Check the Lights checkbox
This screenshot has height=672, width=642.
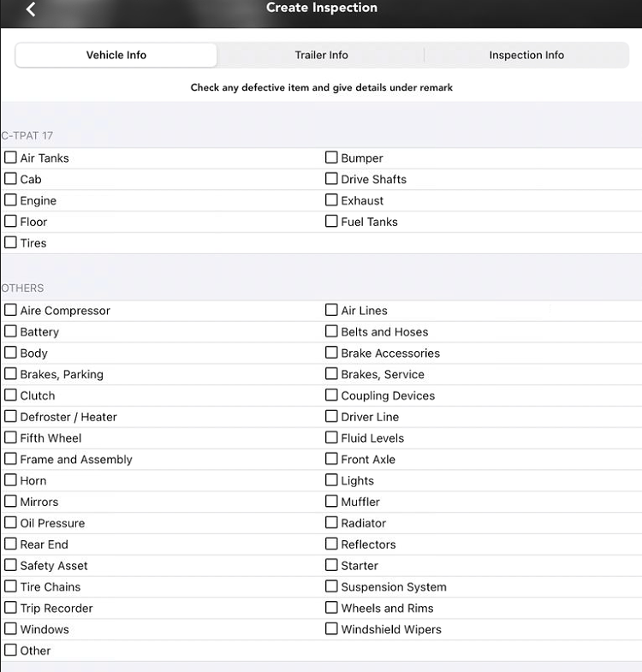[332, 480]
